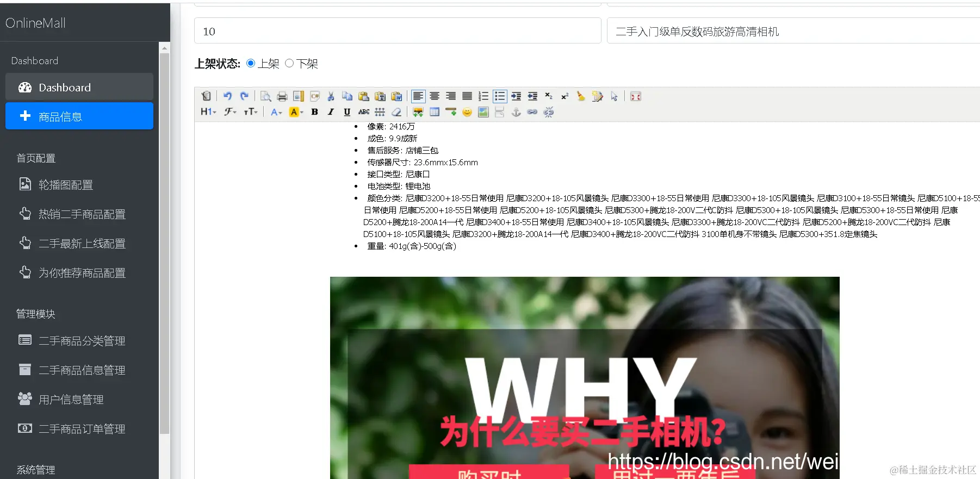The height and width of the screenshot is (479, 980).
Task: Justify the text fully
Action: (x=467, y=96)
